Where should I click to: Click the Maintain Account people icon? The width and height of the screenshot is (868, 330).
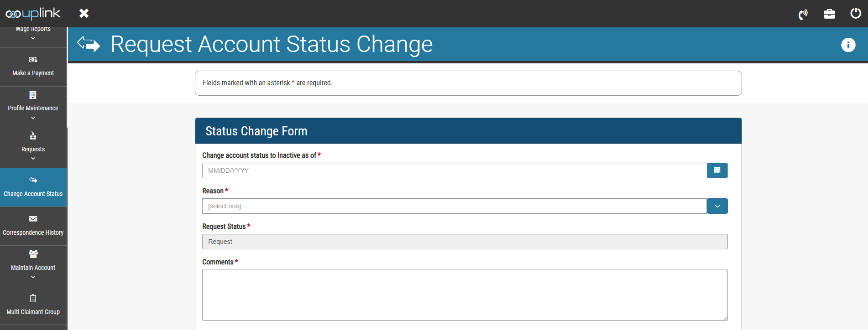(x=32, y=254)
